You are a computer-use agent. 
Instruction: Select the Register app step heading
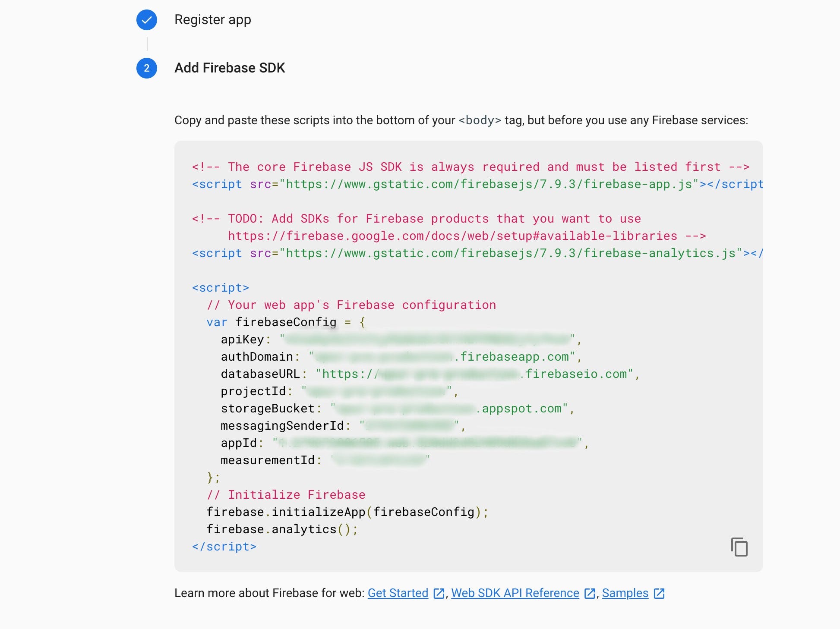click(213, 20)
